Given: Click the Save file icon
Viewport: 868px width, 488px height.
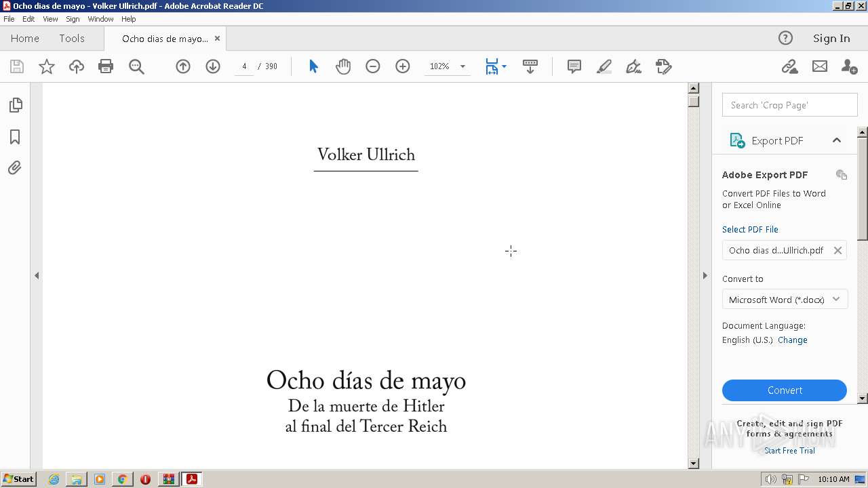Looking at the screenshot, I should click(17, 66).
